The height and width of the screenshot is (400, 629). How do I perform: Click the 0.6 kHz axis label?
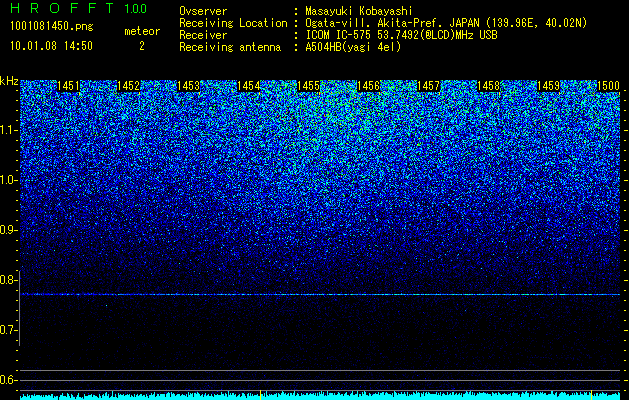(8, 380)
